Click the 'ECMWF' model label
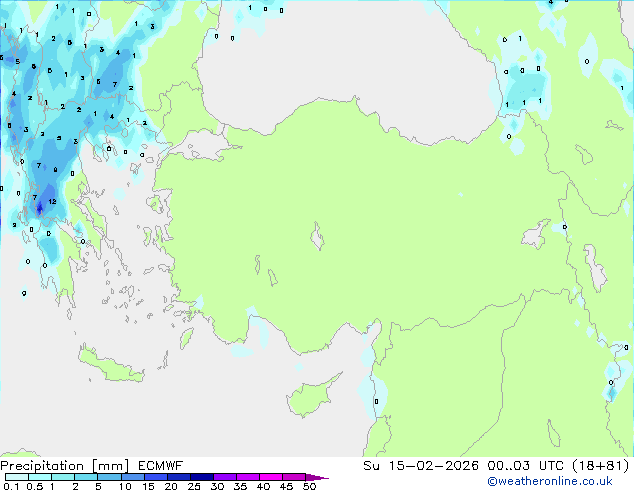This screenshot has height=490, width=634. pyautogui.click(x=161, y=466)
